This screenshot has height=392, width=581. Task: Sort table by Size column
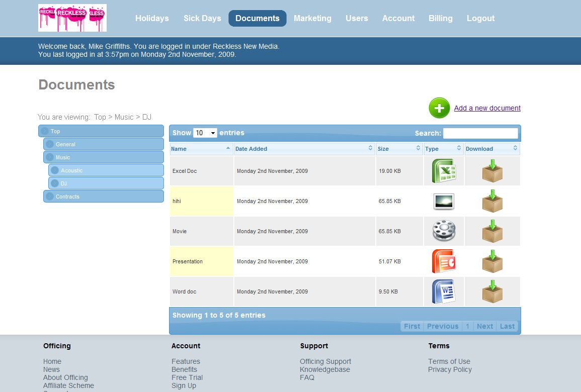click(399, 149)
